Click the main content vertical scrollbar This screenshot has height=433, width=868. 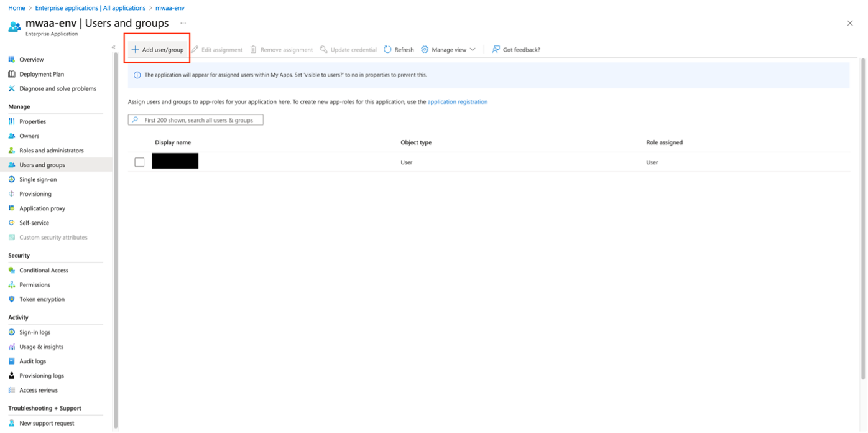863,218
